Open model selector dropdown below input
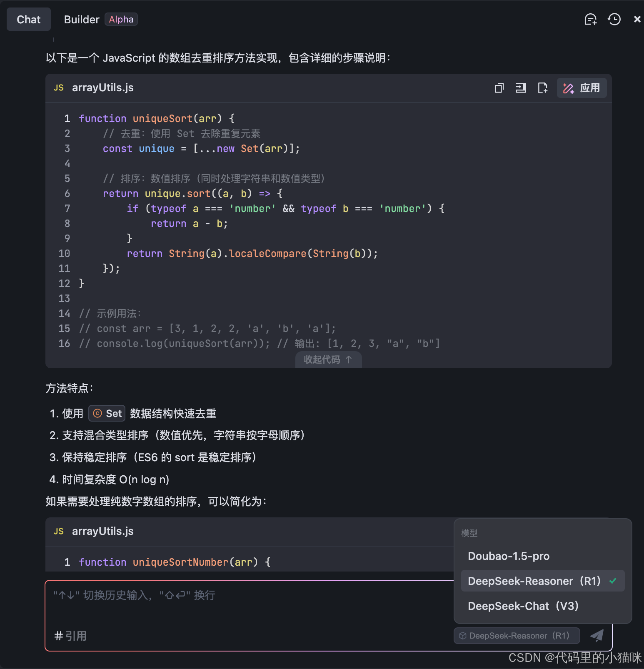This screenshot has width=644, height=669. (x=517, y=636)
